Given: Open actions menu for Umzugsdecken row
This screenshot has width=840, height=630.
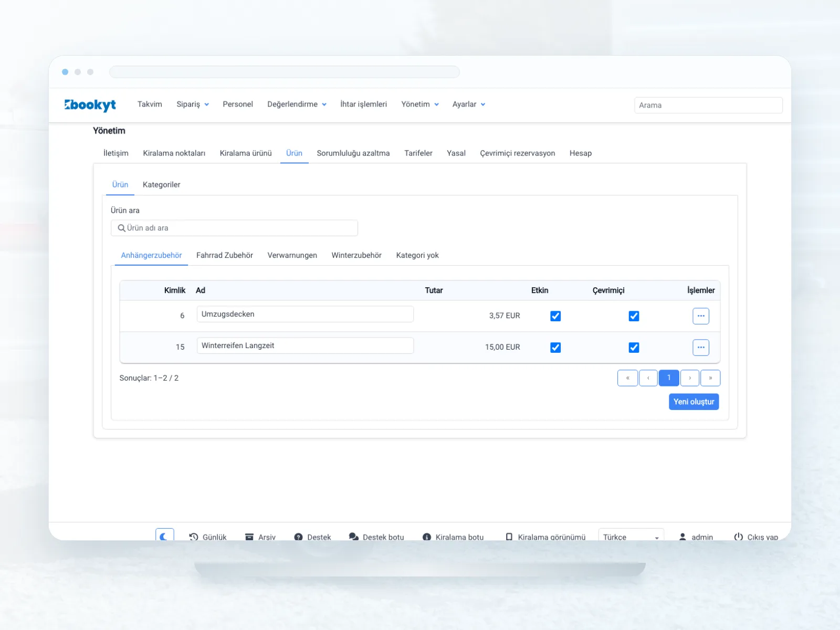Looking at the screenshot, I should [701, 316].
